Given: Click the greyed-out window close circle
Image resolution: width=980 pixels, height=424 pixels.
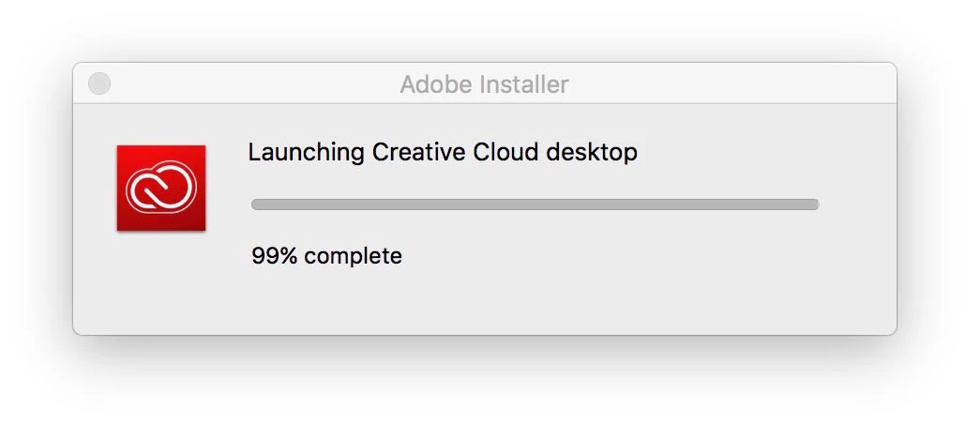Looking at the screenshot, I should [99, 84].
